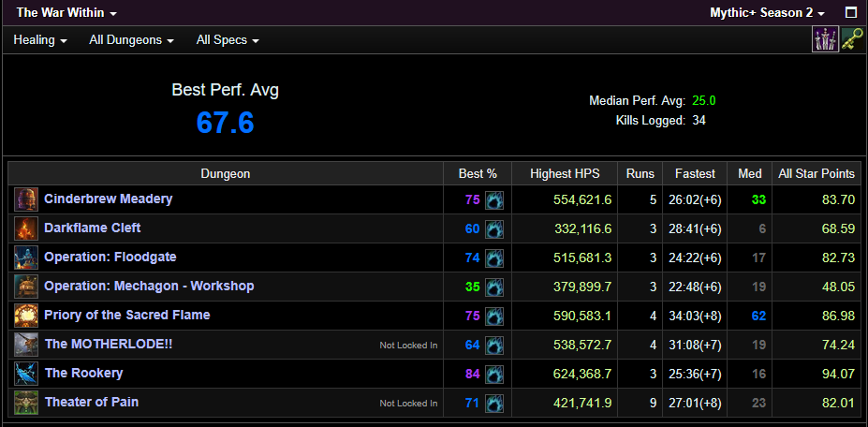The height and width of the screenshot is (427, 868).
Task: Click the 35 best percent for Mechagon
Action: (x=472, y=287)
